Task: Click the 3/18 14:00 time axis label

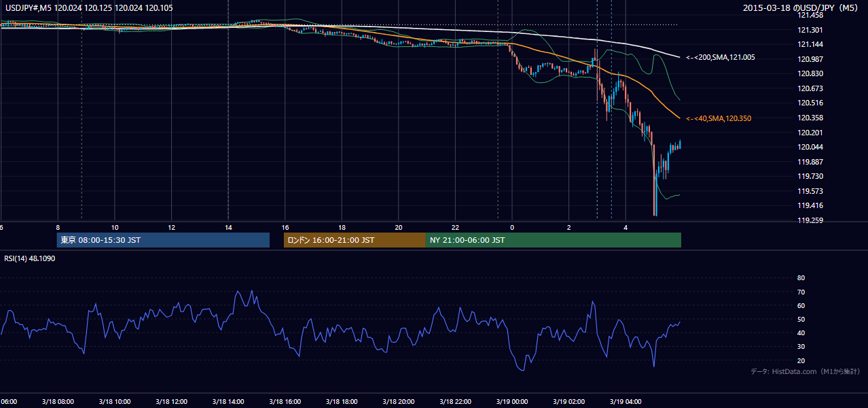Action: (x=228, y=402)
